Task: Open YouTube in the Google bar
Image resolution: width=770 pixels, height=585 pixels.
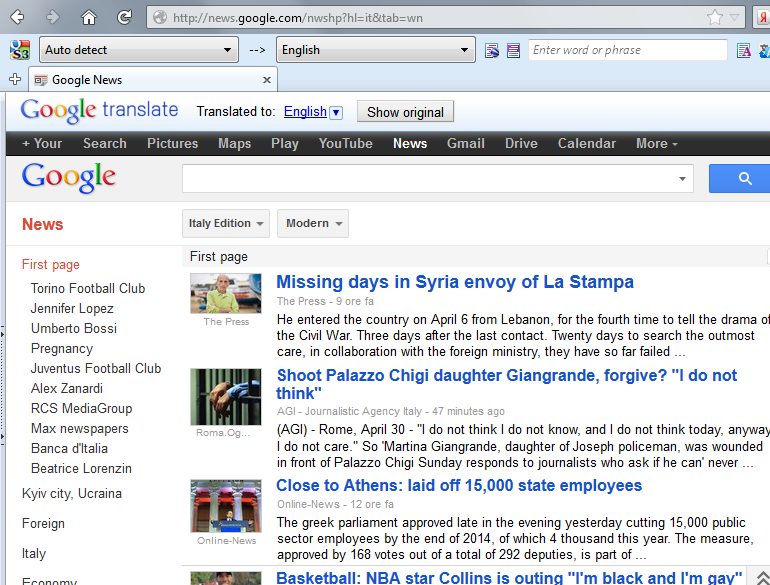Action: [x=345, y=143]
